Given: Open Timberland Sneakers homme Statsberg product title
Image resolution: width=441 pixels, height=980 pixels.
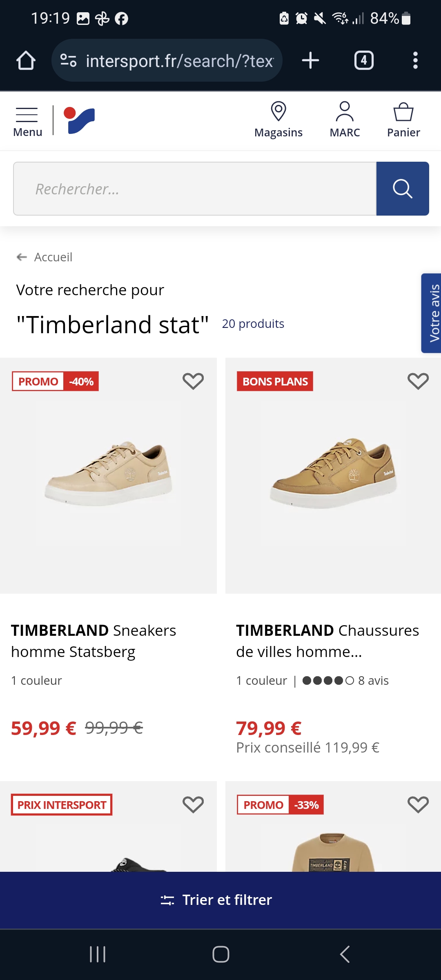Looking at the screenshot, I should pyautogui.click(x=94, y=641).
